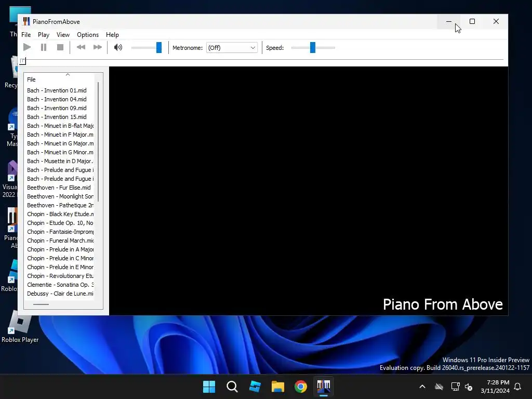Viewport: 532px width, 399px height.
Task: Click the network tray icon
Action: [455, 387]
